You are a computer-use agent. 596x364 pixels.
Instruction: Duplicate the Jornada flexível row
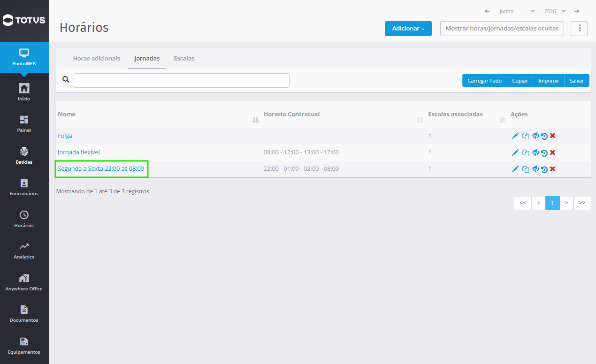click(x=526, y=153)
